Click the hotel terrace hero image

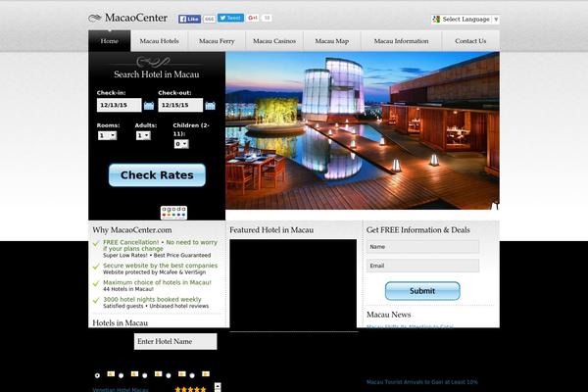[363, 130]
